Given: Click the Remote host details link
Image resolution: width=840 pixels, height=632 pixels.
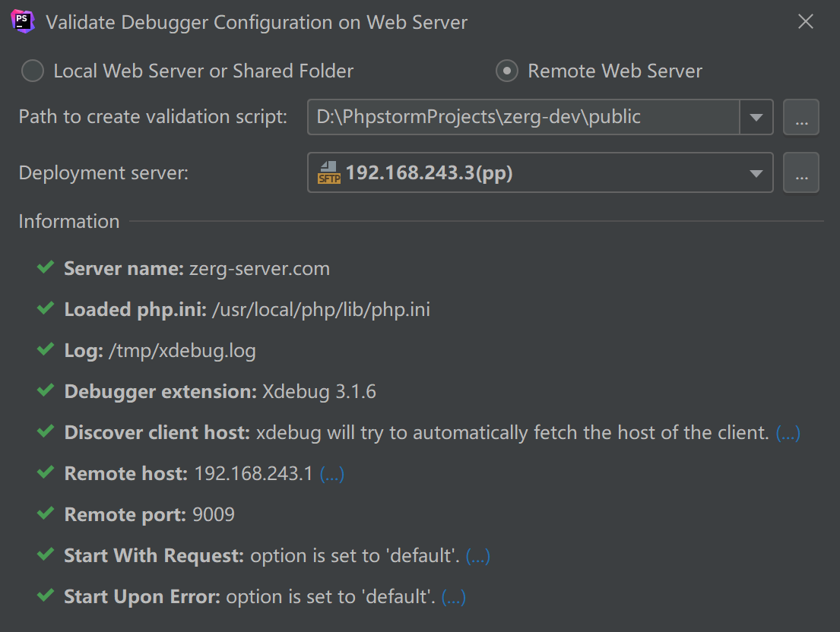Looking at the screenshot, I should pos(332,474).
